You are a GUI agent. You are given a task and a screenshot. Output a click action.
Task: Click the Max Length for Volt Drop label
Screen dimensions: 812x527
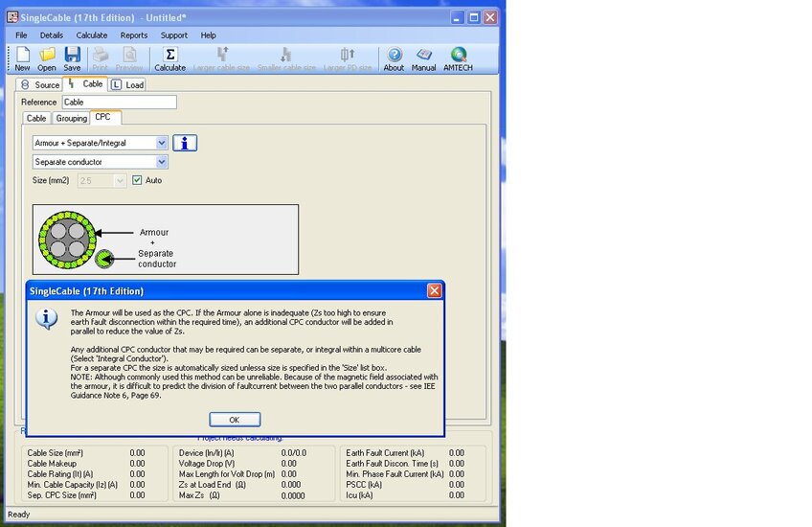(x=227, y=474)
